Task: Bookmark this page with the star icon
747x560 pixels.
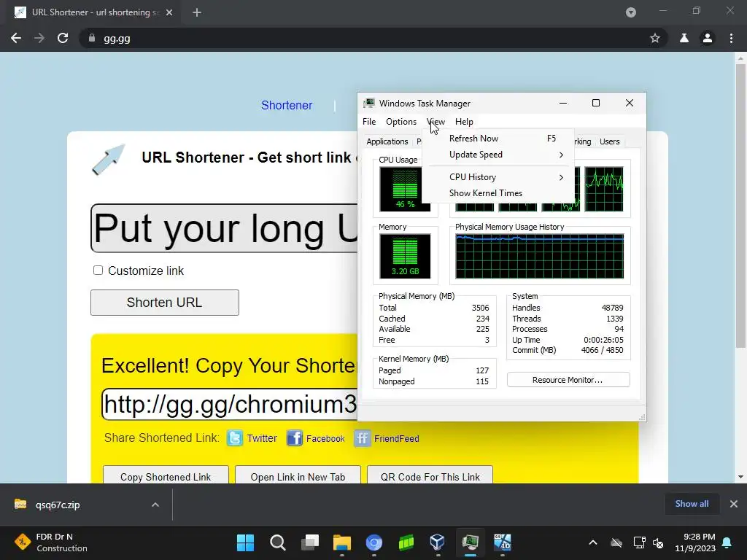Action: pyautogui.click(x=655, y=38)
